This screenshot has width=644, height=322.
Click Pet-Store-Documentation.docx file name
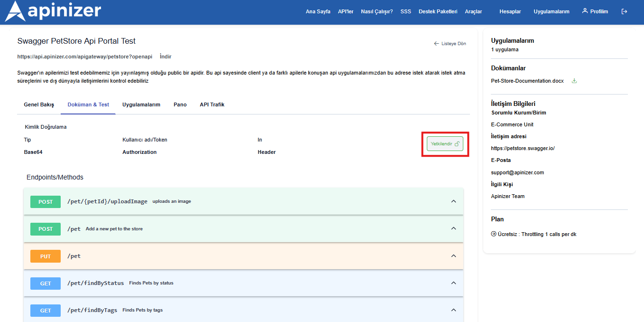527,81
